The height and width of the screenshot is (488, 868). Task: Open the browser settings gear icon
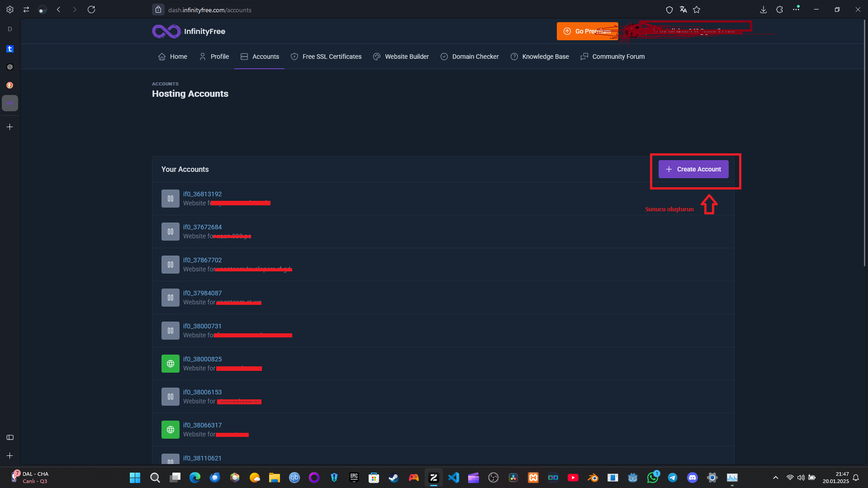coord(10,9)
